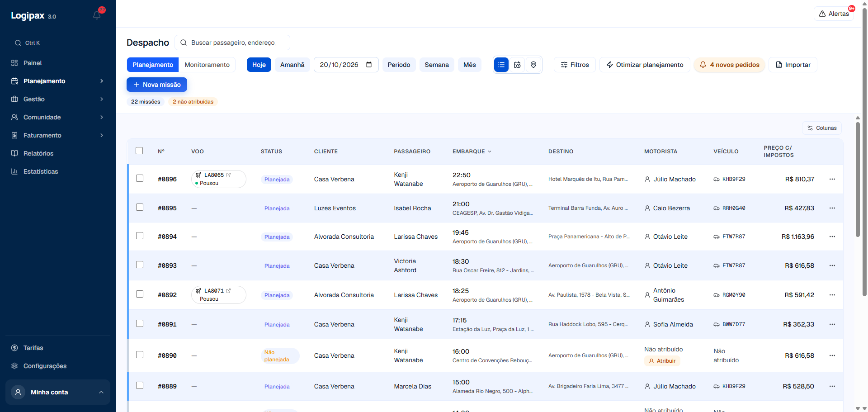Open row actions menu for mission #0894
Image resolution: width=868 pixels, height=412 pixels.
(832, 237)
